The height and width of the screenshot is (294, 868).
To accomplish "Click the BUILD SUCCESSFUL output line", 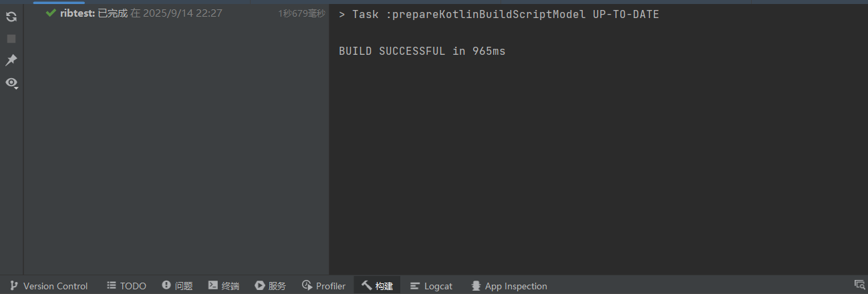I will (422, 51).
